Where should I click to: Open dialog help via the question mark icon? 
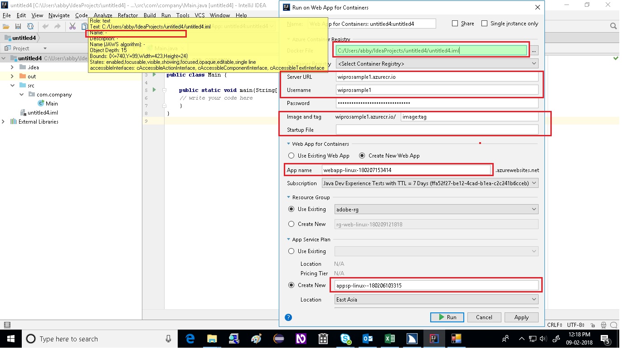(288, 317)
